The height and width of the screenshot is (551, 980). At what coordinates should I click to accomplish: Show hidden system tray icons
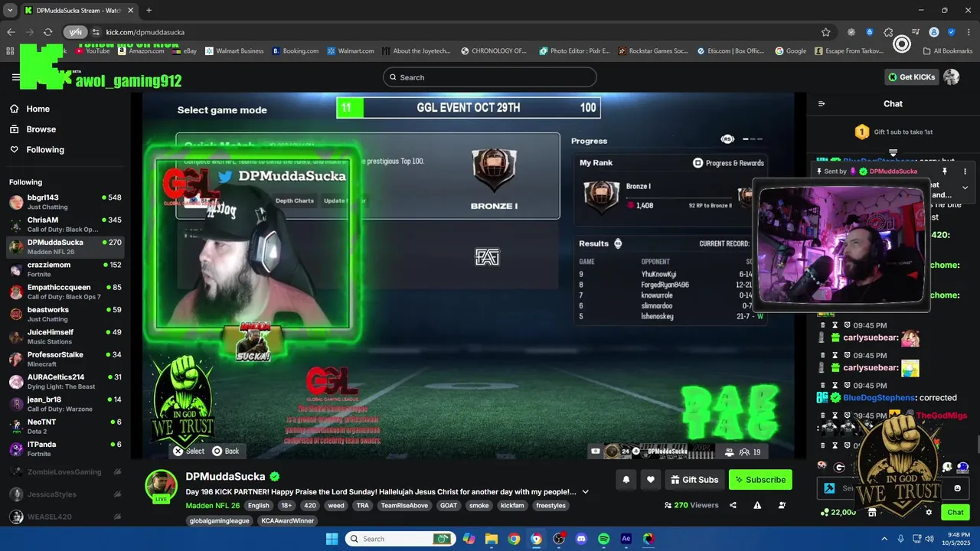pyautogui.click(x=884, y=539)
